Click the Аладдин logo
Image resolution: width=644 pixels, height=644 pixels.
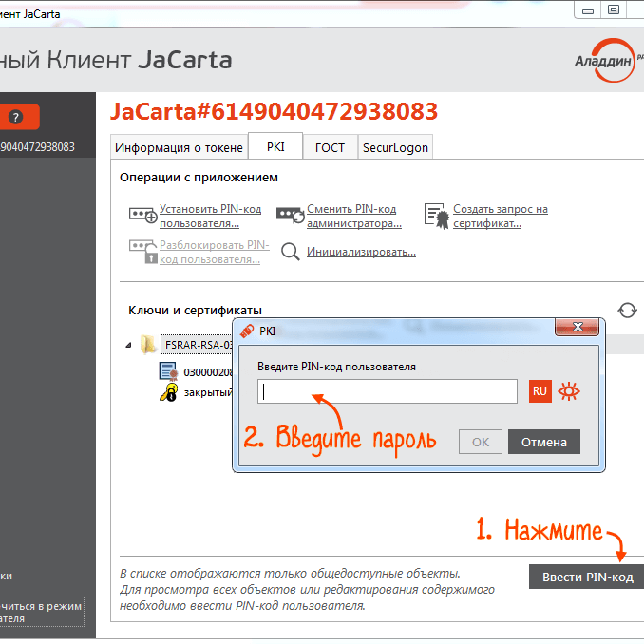click(608, 61)
